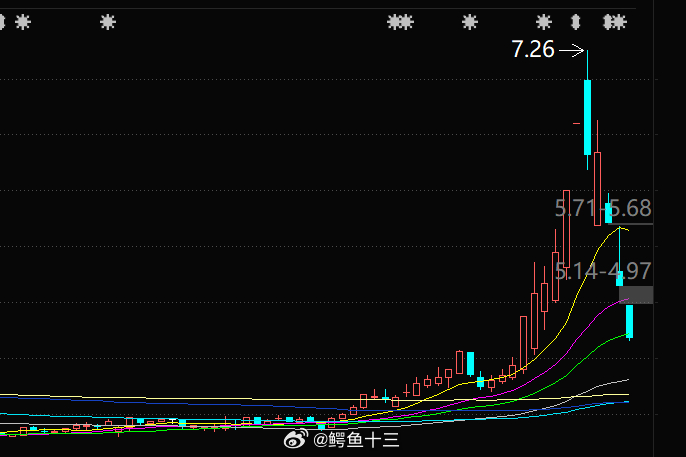The height and width of the screenshot is (457, 686).
Task: Click the single star marker between the double-star cluster and the oval marker
Action: (x=469, y=22)
